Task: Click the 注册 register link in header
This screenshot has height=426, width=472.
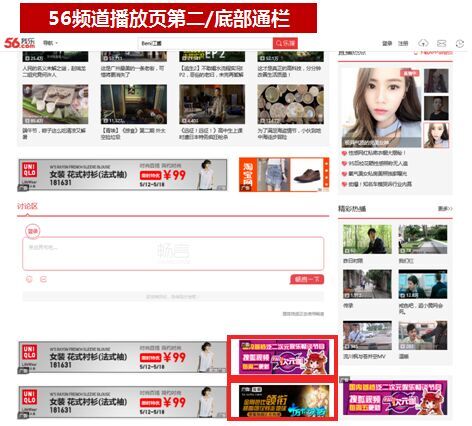Action: [403, 43]
